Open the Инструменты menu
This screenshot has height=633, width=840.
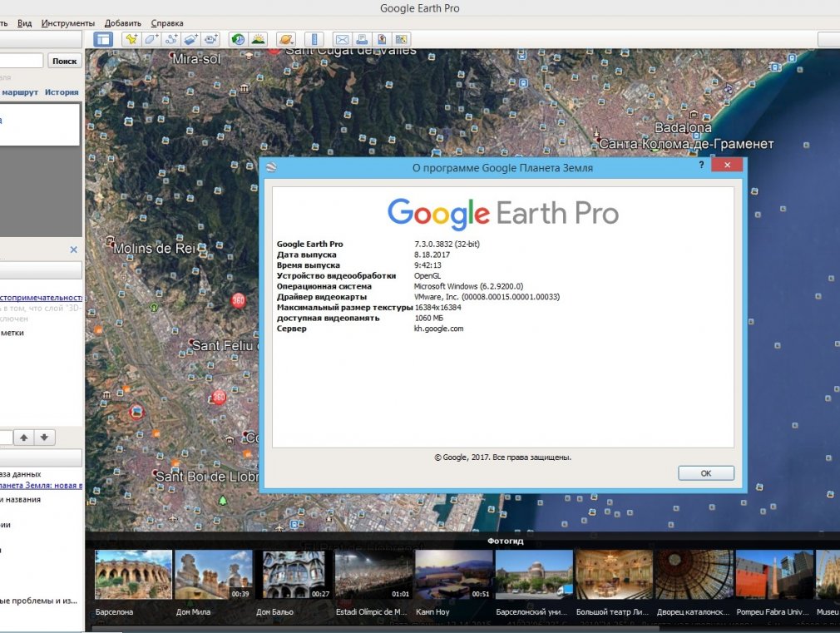click(68, 23)
